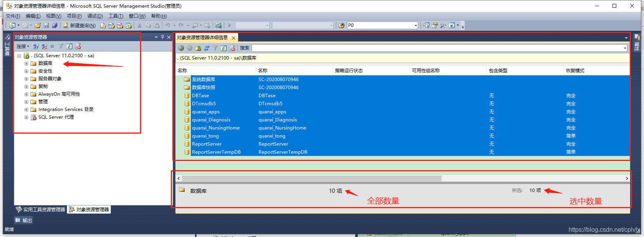Click Disconnect icon in Object Explorer toolbar
Image resolution: width=644 pixels, height=237 pixels.
(x=44, y=46)
